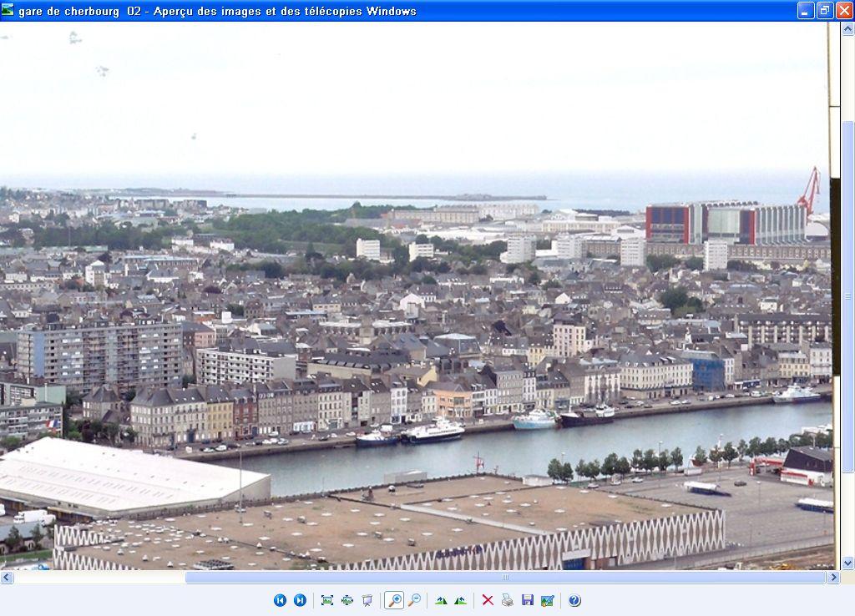Click the horizontal scrollbar right arrow
The height and width of the screenshot is (616, 855).
(x=832, y=577)
